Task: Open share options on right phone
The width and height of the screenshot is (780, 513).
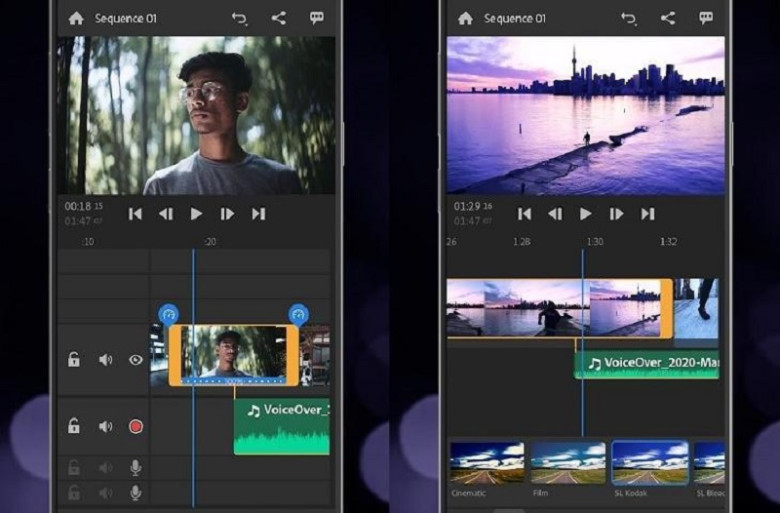Action: pos(668,18)
